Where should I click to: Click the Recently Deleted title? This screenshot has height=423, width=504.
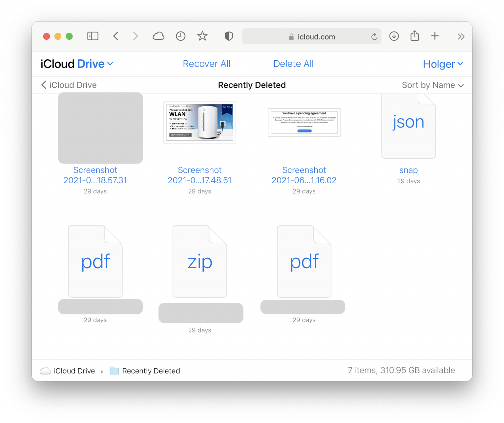(252, 85)
